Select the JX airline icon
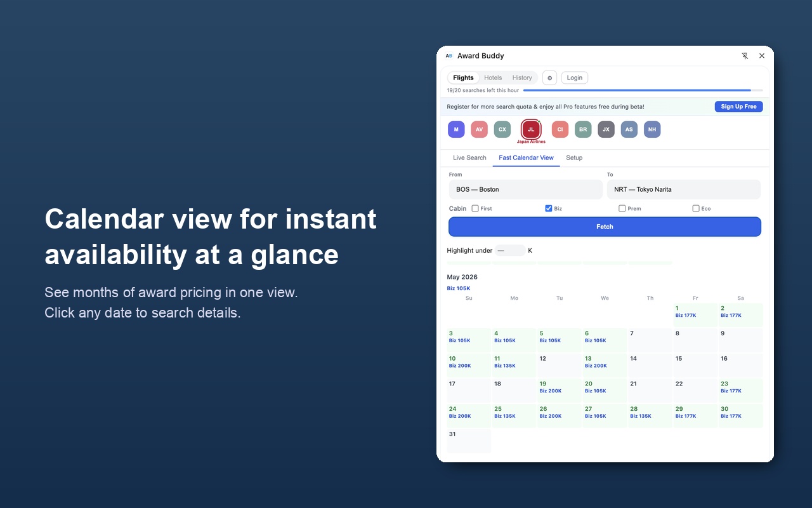 [606, 130]
